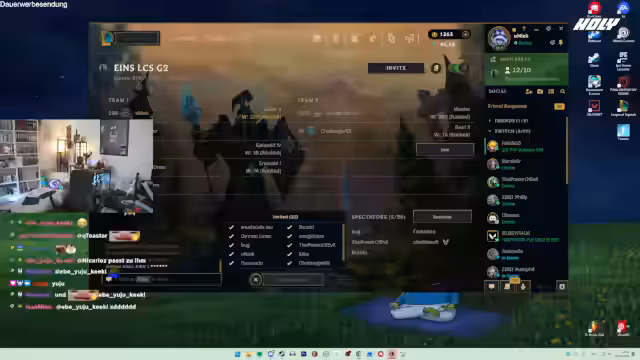The image size is (640, 360).
Task: Expand Friend Requests via its yellow badge
Action: tap(559, 107)
